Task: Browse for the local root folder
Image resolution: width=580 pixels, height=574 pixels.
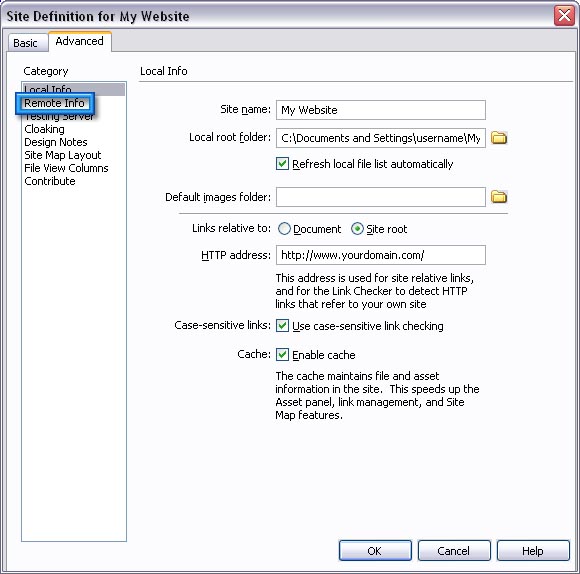Action: click(x=499, y=138)
